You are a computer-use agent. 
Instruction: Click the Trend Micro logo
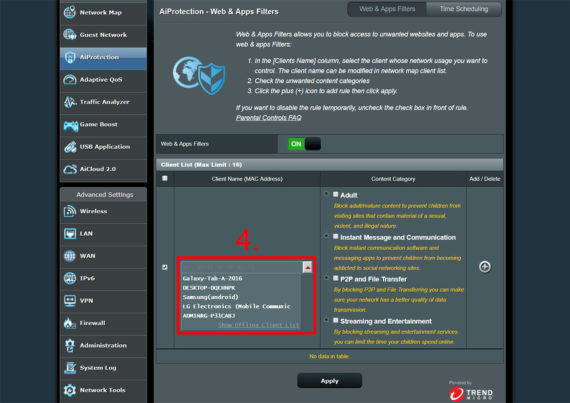(471, 393)
